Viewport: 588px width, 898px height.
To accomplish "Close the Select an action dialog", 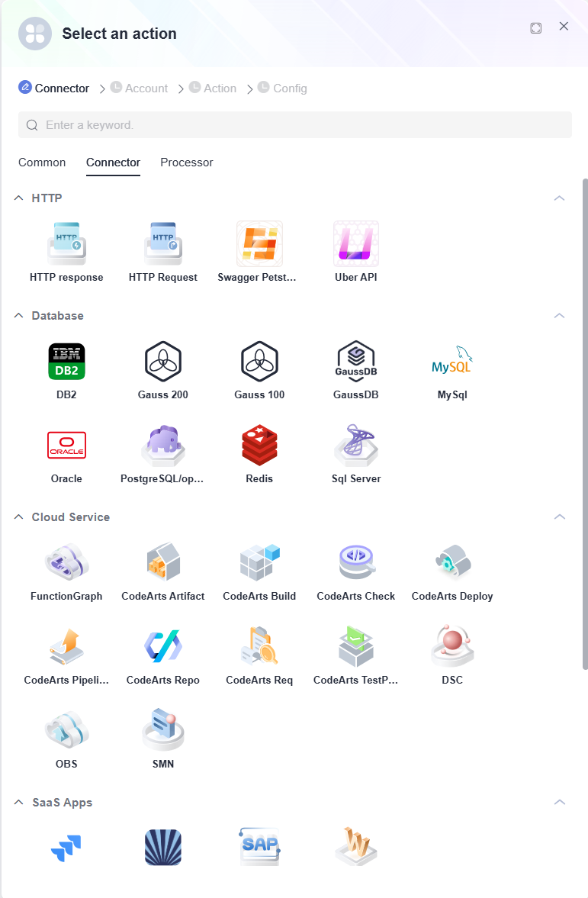I will click(x=564, y=27).
